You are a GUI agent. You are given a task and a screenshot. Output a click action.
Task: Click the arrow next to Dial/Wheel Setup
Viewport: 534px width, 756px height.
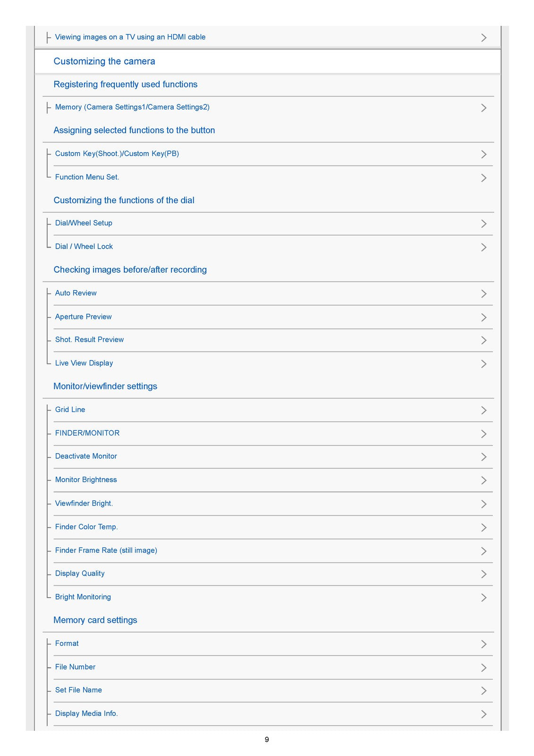(x=483, y=223)
